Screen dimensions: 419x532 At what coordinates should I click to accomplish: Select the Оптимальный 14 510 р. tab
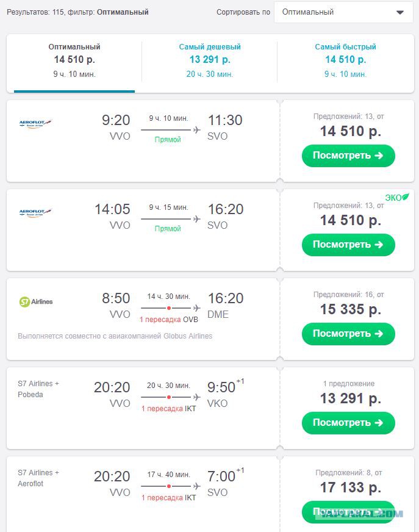coord(74,60)
